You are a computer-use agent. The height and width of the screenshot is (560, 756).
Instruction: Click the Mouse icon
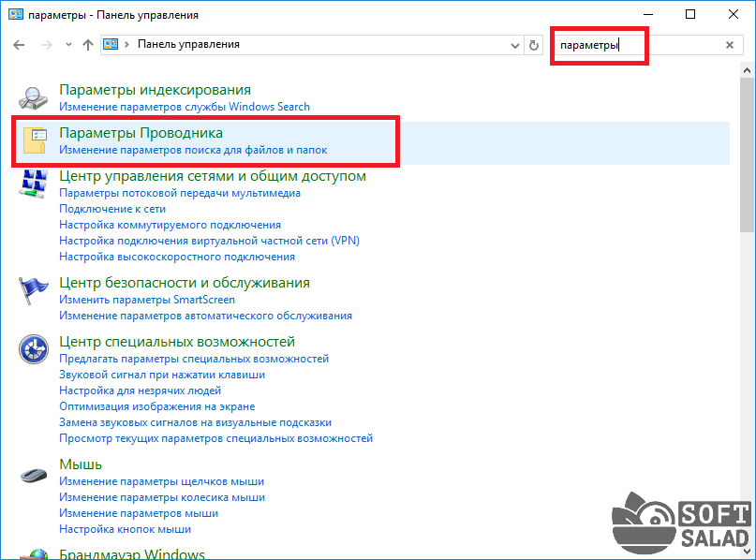(34, 476)
